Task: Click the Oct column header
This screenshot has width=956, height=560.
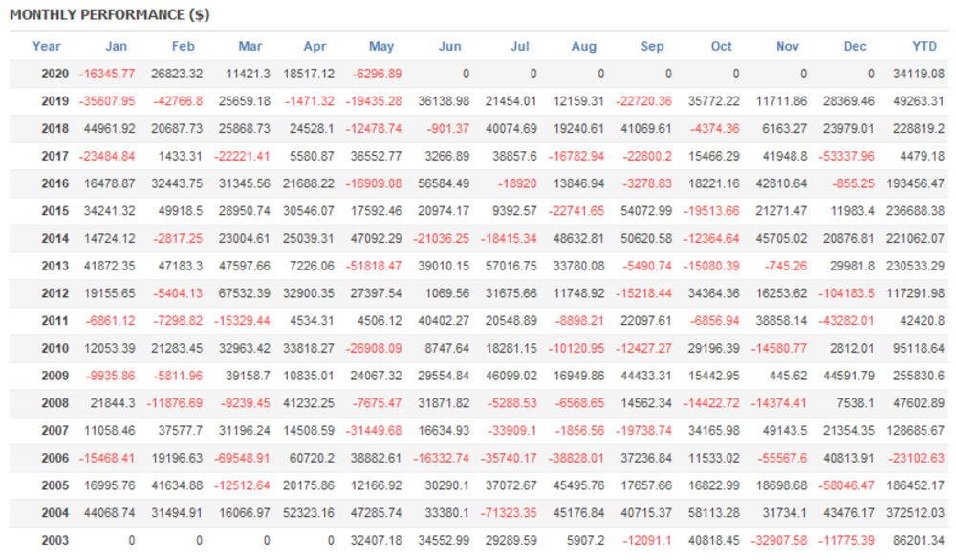Action: point(721,46)
